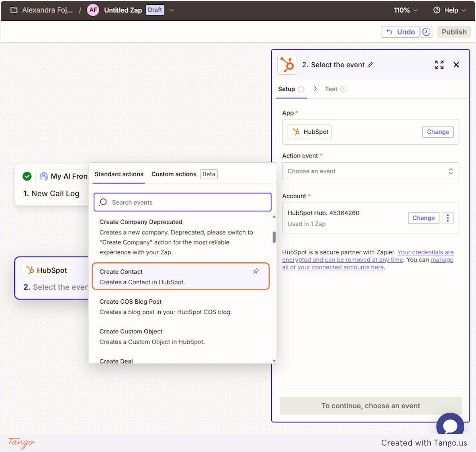Click 'Used in 1 Zap' text
Image resolution: width=476 pixels, height=452 pixels.
tap(307, 224)
